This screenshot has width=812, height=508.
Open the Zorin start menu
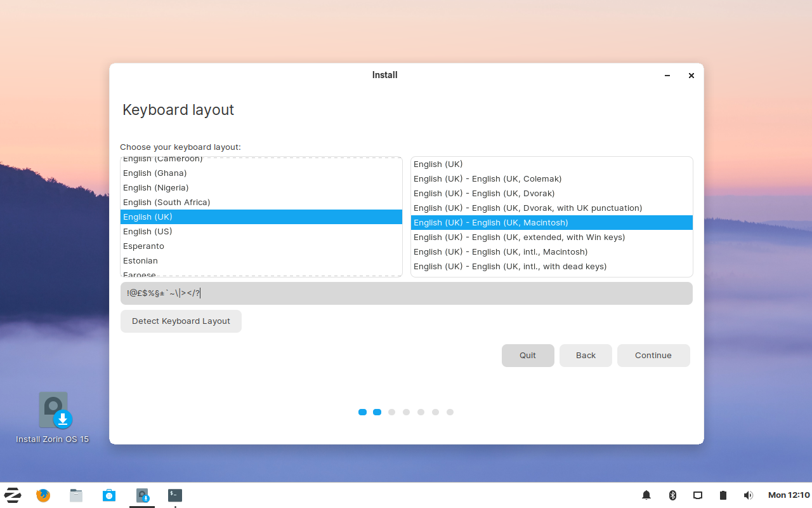pyautogui.click(x=13, y=495)
